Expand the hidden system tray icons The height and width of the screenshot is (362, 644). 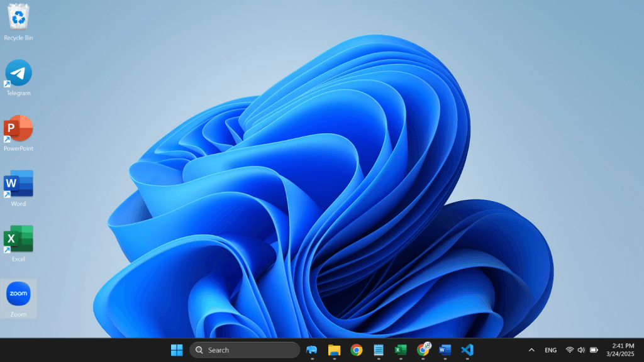click(531, 350)
